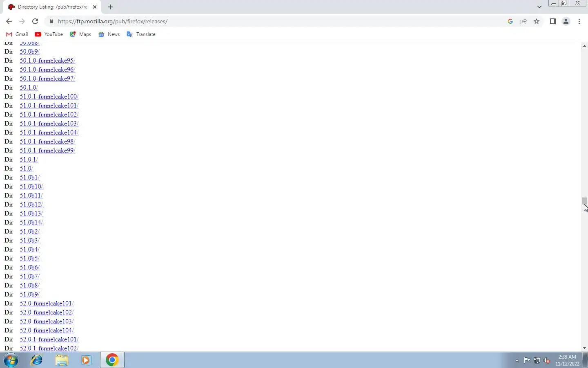Open the 50.1.0-funnelcake96/ link
Image resolution: width=588 pixels, height=368 pixels.
click(48, 70)
